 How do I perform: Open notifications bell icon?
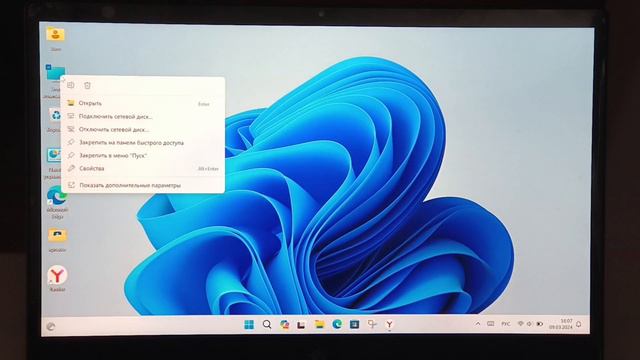579,324
